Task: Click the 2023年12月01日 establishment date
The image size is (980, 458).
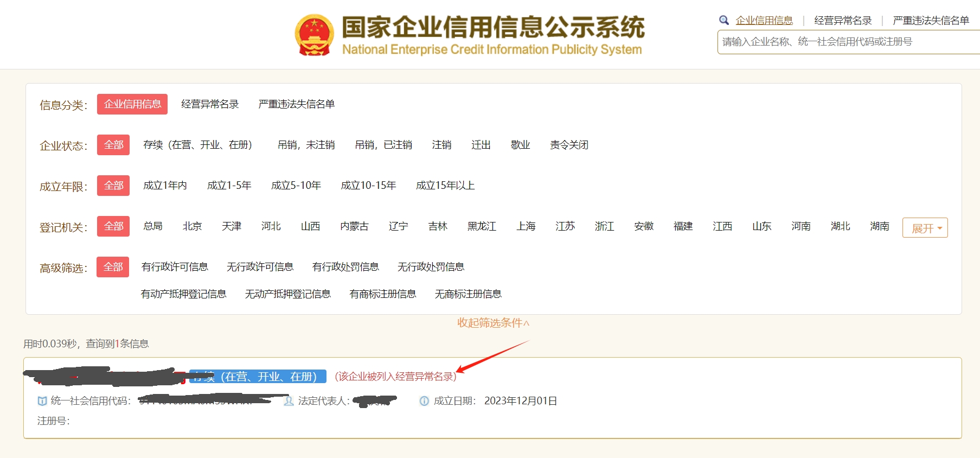Action: coord(521,401)
